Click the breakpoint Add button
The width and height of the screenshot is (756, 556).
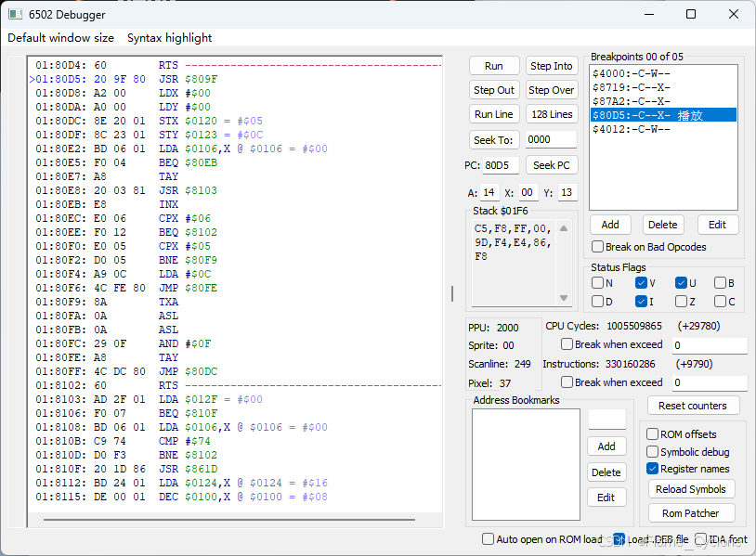click(x=610, y=225)
